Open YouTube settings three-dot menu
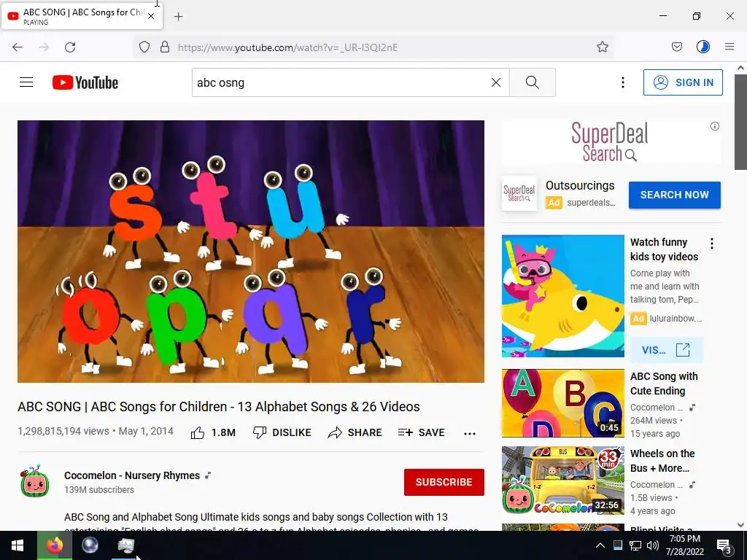 [x=623, y=82]
